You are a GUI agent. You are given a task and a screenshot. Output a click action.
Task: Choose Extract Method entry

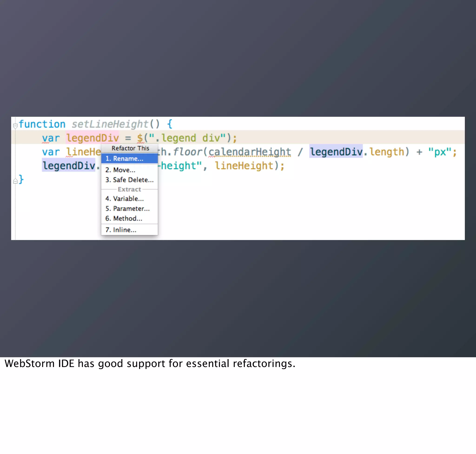tap(124, 219)
